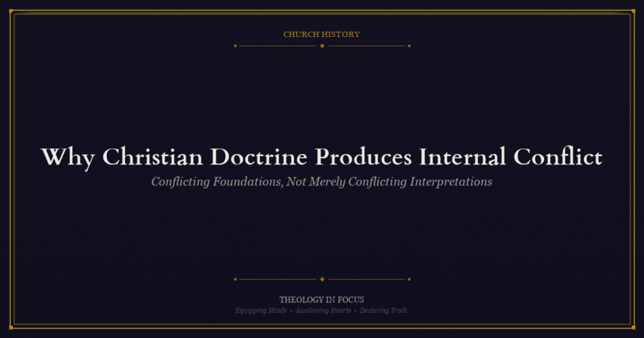Click "Equipping Minds" in the tagline
Image resolution: width=644 pixels, height=338 pixels.
click(x=261, y=311)
